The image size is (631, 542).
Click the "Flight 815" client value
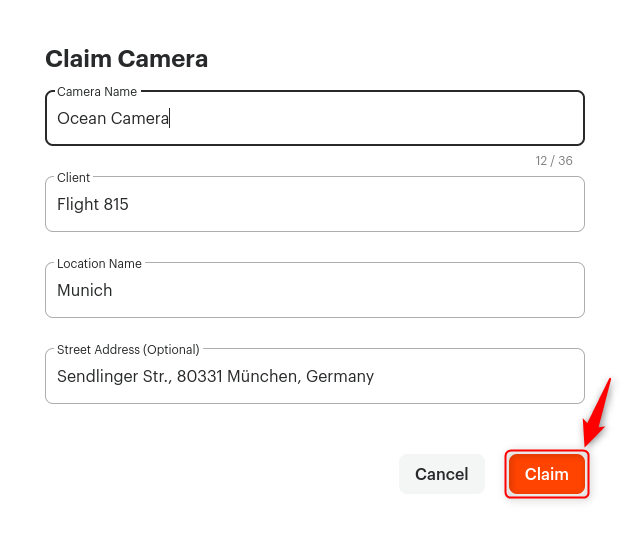point(93,204)
